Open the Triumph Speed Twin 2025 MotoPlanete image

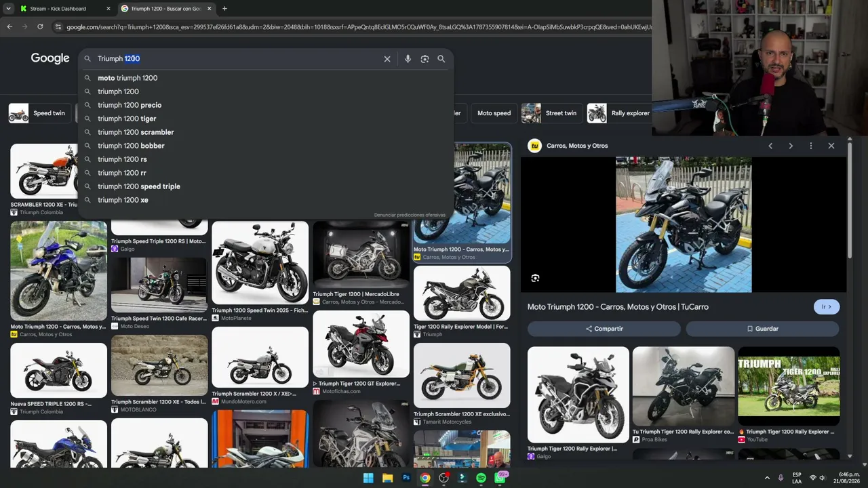click(260, 264)
